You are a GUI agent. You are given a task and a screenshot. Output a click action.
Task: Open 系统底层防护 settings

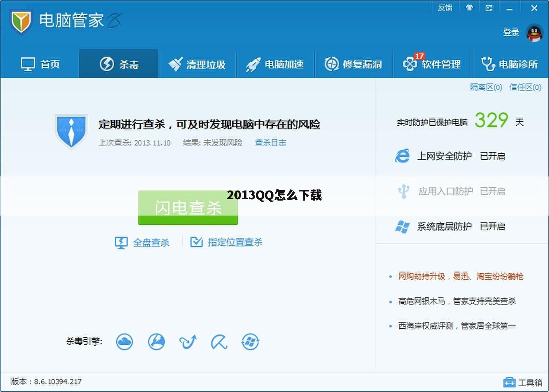coord(444,226)
